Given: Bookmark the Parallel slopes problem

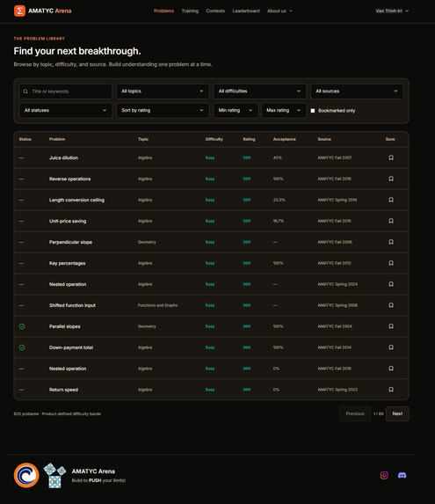Looking at the screenshot, I should (391, 326).
